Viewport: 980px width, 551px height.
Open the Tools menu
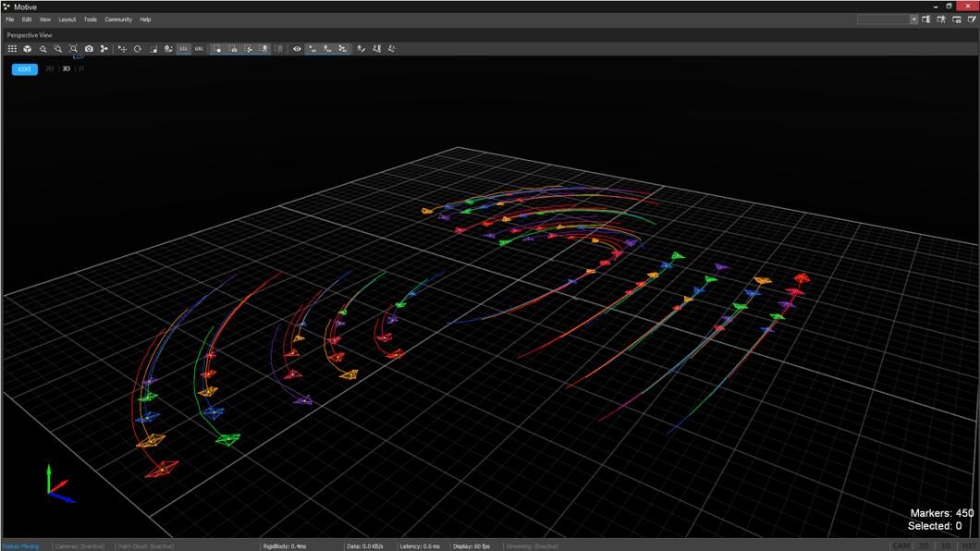[x=91, y=19]
